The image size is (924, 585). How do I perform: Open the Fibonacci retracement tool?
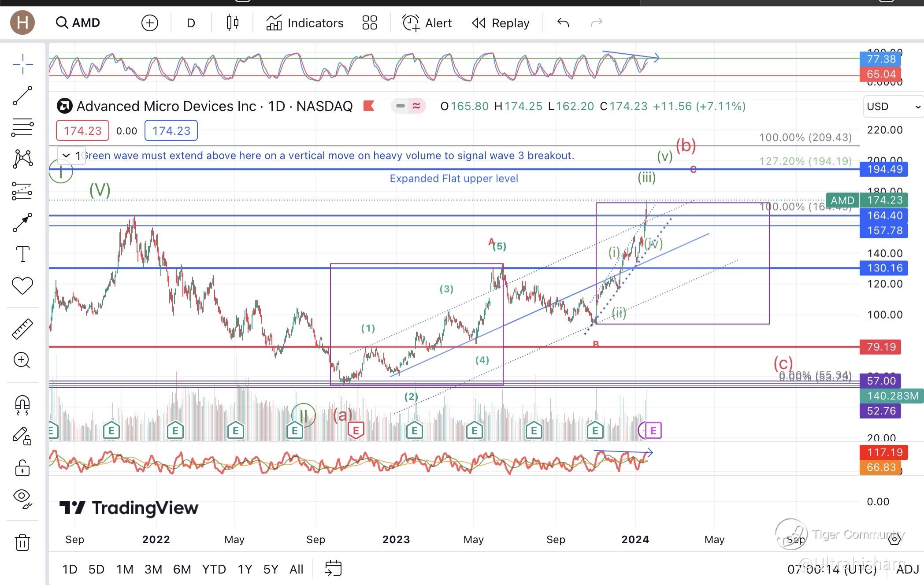(22, 127)
